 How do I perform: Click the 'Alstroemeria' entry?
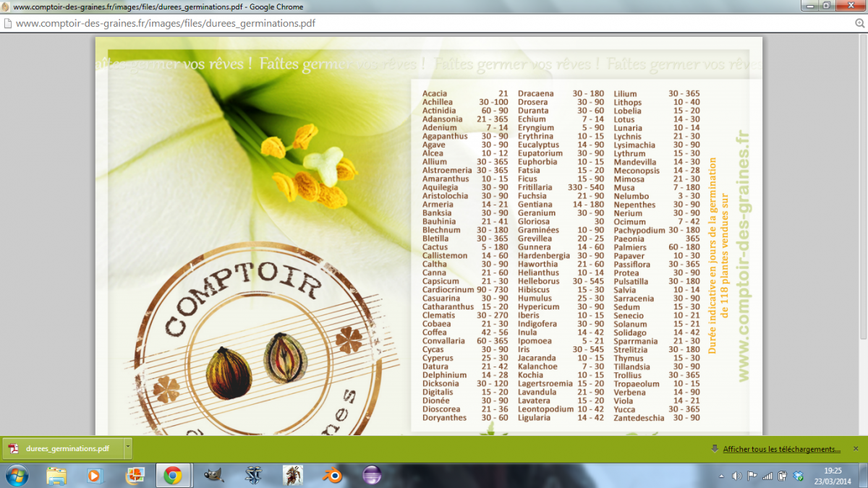(x=446, y=171)
